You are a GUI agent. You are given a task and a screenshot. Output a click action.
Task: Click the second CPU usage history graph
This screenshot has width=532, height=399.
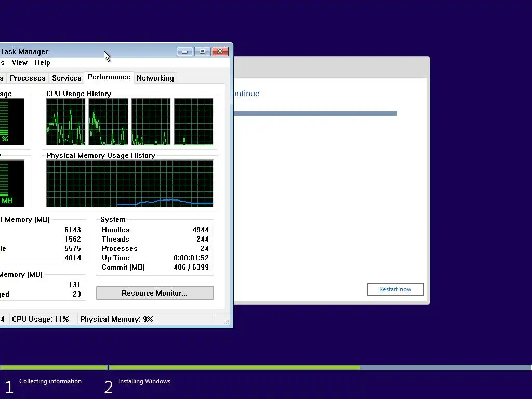coord(108,122)
